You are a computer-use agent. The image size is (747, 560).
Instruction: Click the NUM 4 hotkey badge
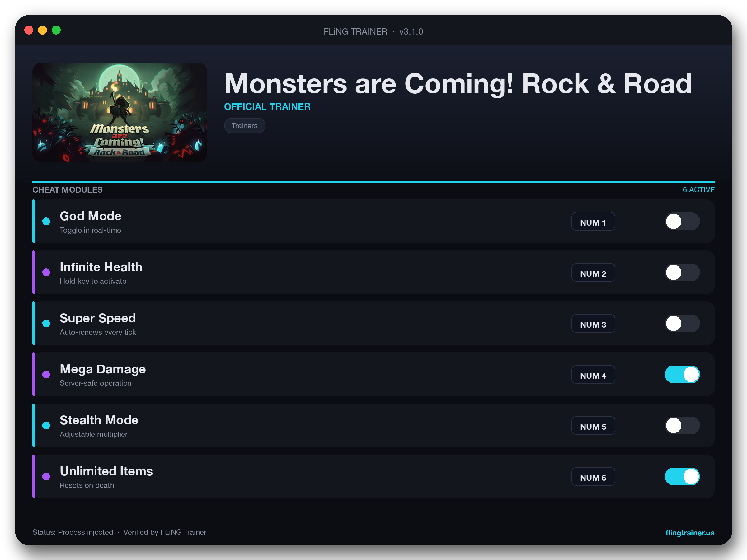pos(593,374)
